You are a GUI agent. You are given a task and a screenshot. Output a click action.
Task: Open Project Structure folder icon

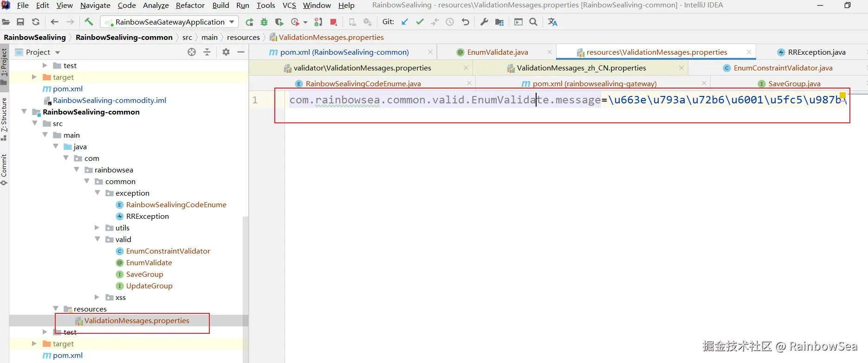coord(499,22)
